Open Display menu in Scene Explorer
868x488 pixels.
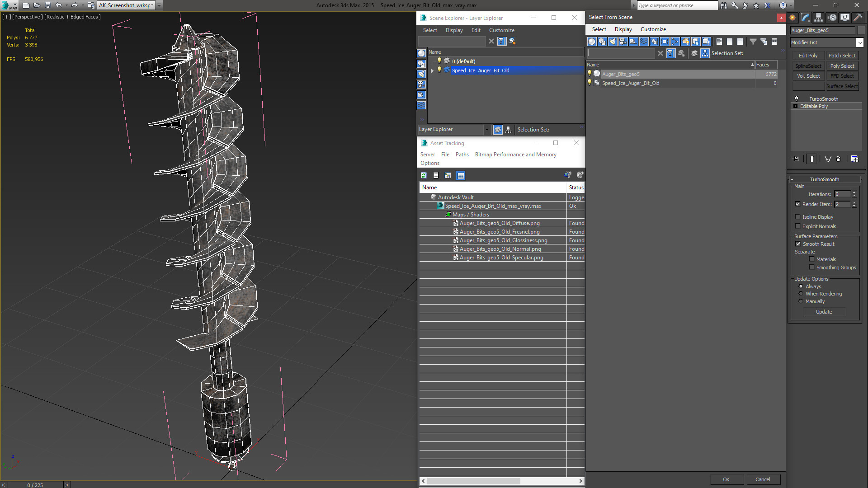[454, 30]
